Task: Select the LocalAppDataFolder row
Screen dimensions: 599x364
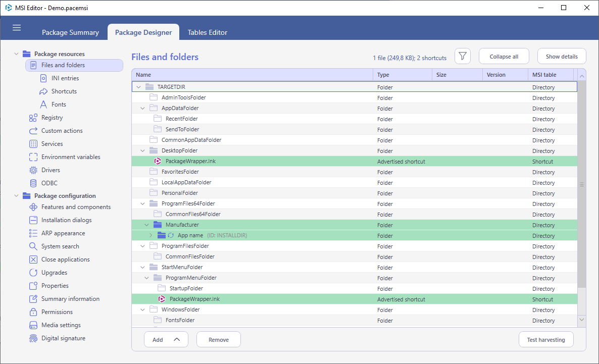Action: (x=354, y=183)
